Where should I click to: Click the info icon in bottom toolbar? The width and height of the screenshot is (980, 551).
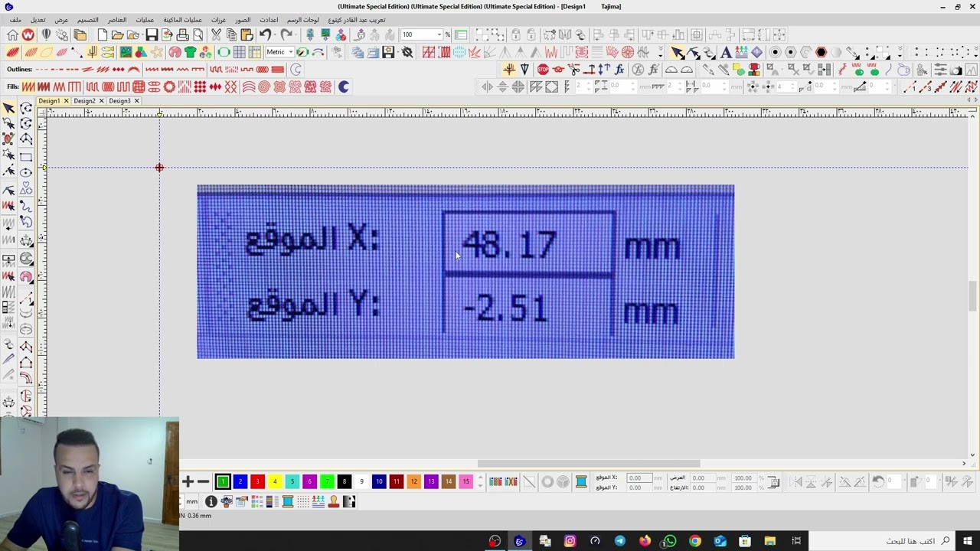(211, 501)
